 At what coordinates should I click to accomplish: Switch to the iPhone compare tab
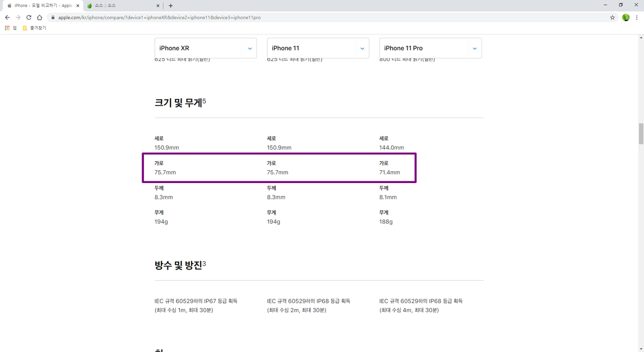43,6
